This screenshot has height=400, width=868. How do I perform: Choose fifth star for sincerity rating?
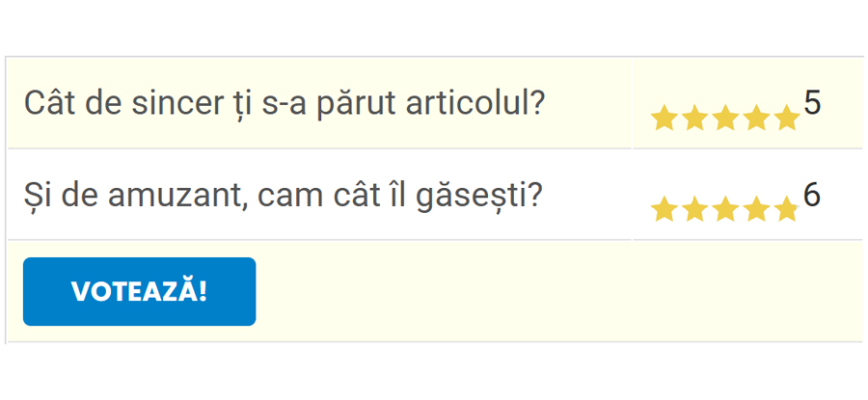tap(787, 119)
